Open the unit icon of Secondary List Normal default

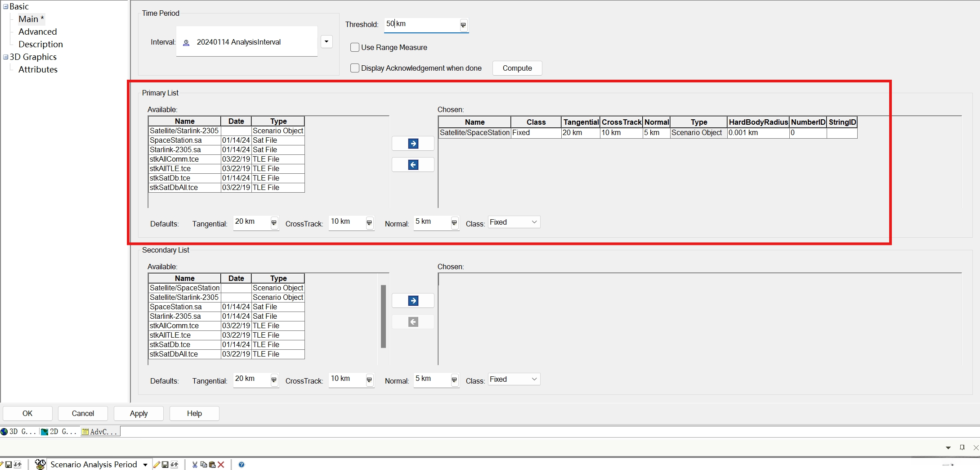(x=454, y=380)
